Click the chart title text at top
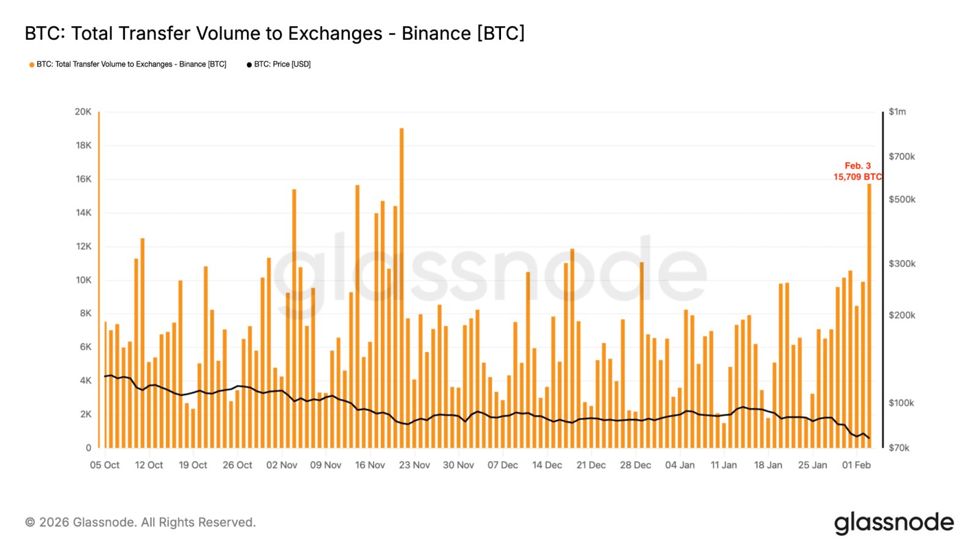 coord(274,33)
